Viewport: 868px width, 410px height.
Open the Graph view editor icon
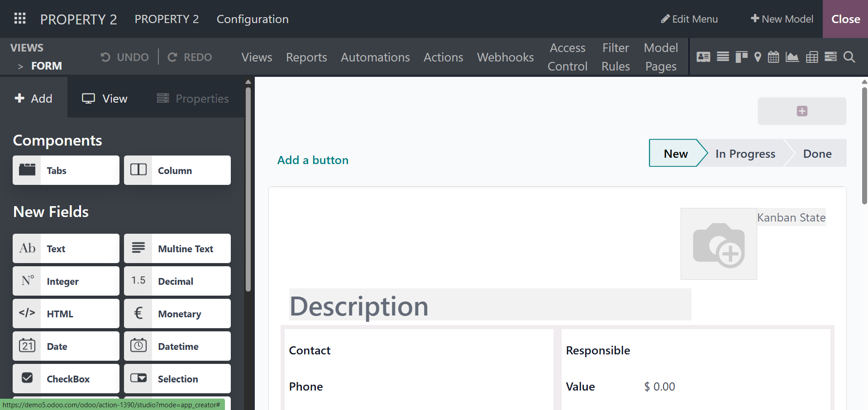point(792,57)
